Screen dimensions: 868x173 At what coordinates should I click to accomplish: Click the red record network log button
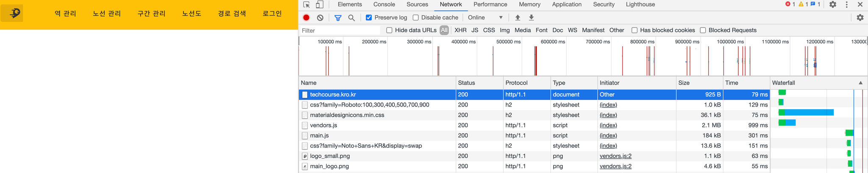pyautogui.click(x=306, y=18)
